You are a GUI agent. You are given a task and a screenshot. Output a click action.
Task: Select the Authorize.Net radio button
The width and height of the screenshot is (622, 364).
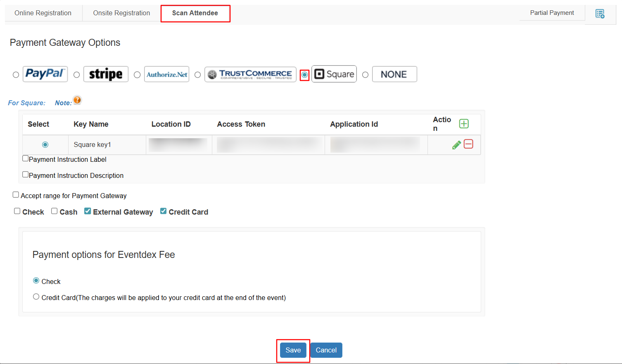137,75
